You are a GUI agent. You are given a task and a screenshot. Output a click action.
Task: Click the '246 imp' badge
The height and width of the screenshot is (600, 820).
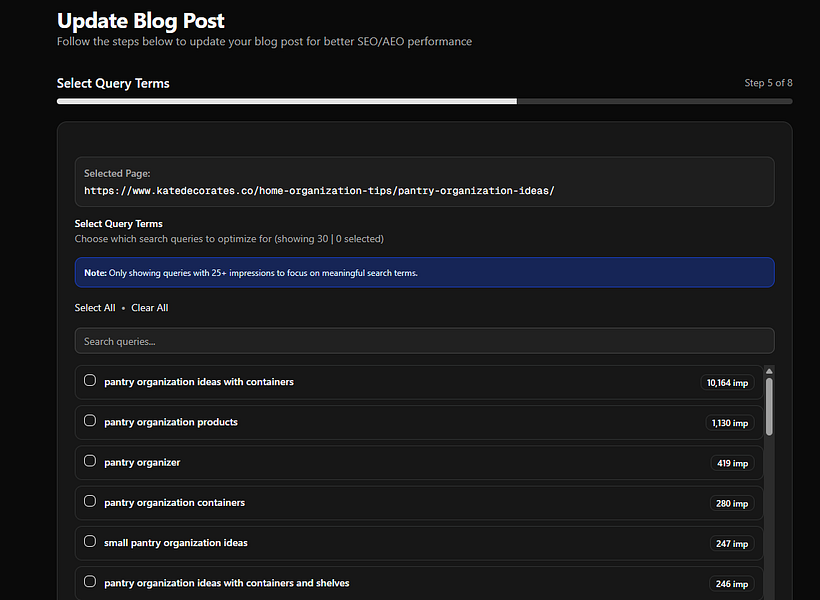pos(732,584)
